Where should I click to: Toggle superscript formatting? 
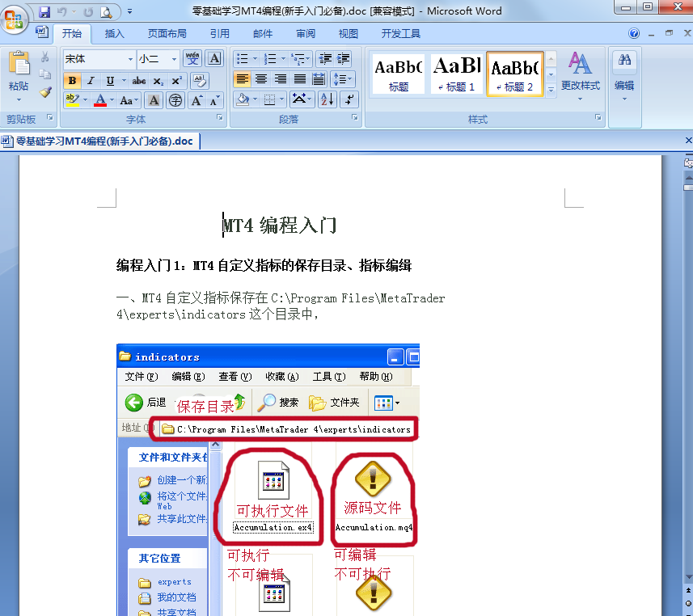[x=176, y=80]
